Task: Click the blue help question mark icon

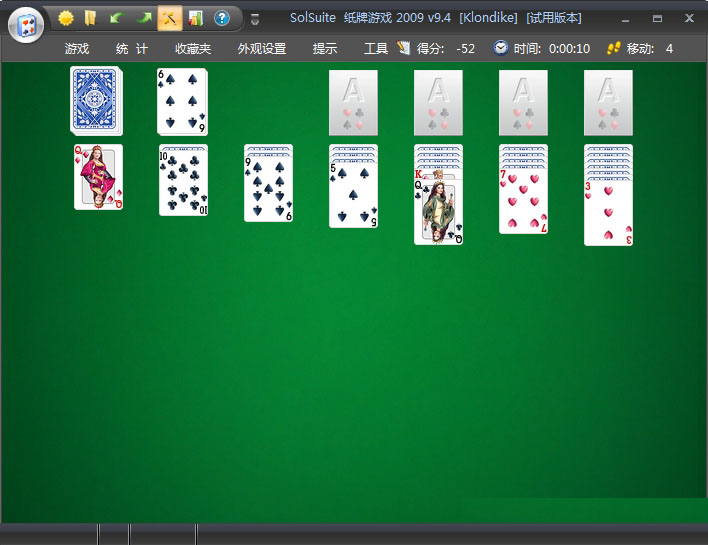Action: click(222, 18)
